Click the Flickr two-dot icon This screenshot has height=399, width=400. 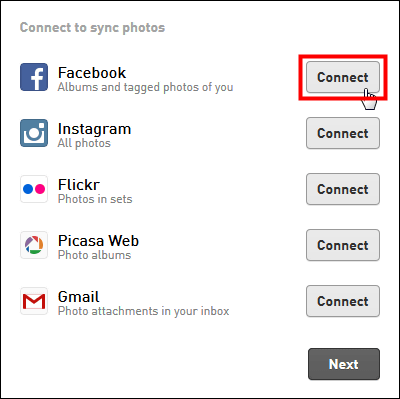click(34, 189)
